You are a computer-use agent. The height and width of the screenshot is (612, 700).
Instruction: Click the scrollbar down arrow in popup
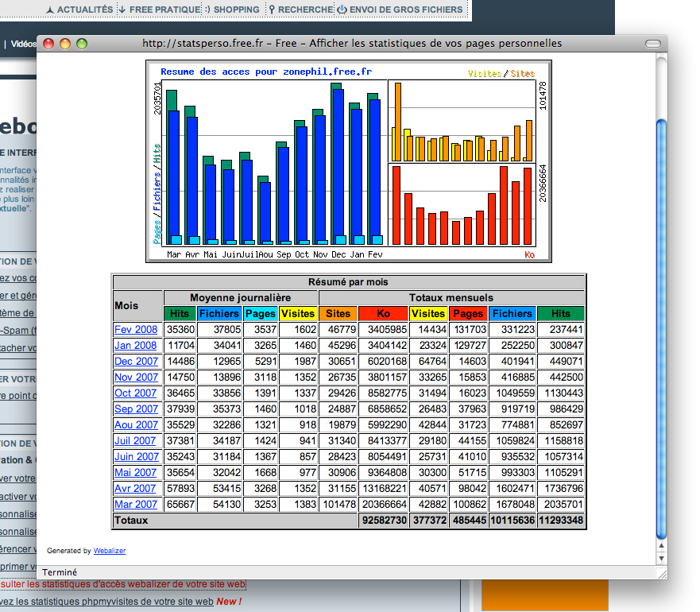coord(662,559)
